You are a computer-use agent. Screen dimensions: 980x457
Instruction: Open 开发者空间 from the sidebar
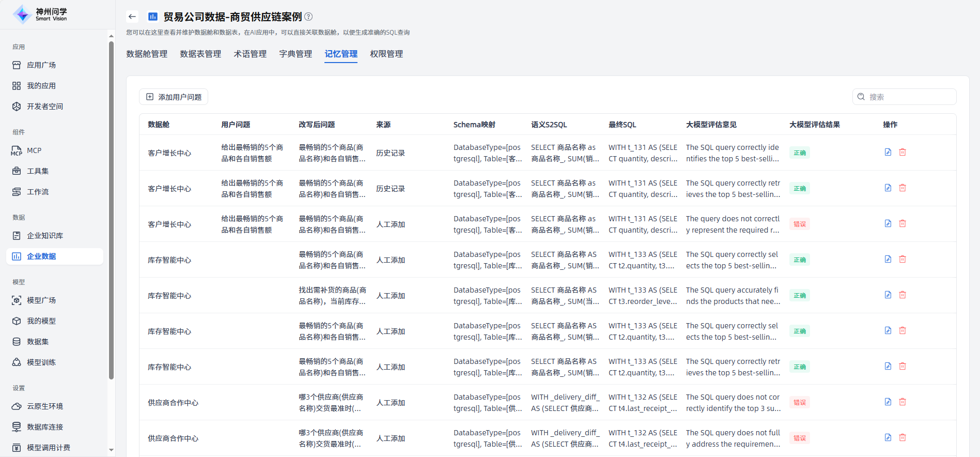click(x=45, y=106)
